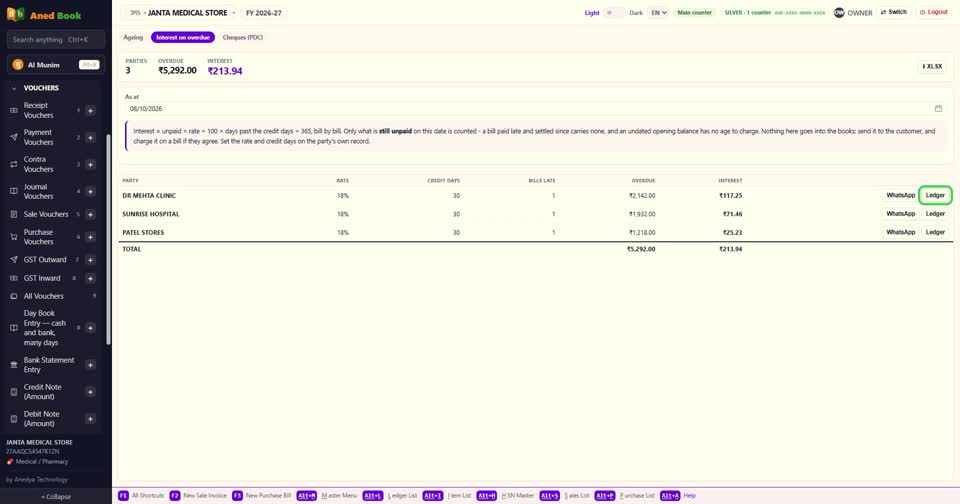
Task: Open Ledger for DR MEHTA CLINIC
Action: [x=935, y=195]
